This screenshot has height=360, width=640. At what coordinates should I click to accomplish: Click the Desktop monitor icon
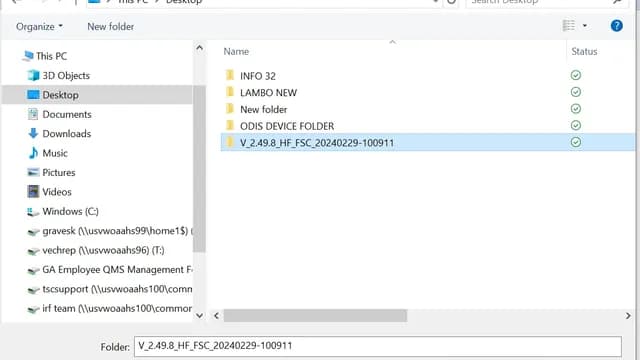tap(33, 95)
